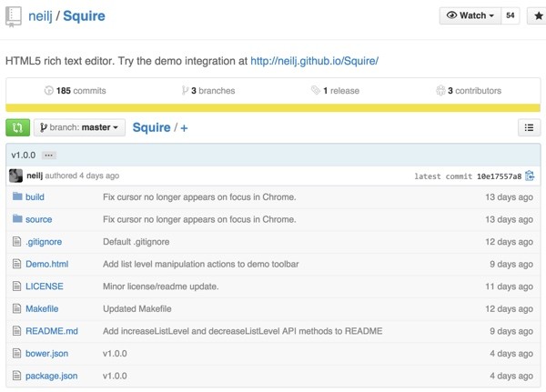Screen dimensions: 546x392
Task: Click the list view icon button
Action: pyautogui.click(x=529, y=127)
